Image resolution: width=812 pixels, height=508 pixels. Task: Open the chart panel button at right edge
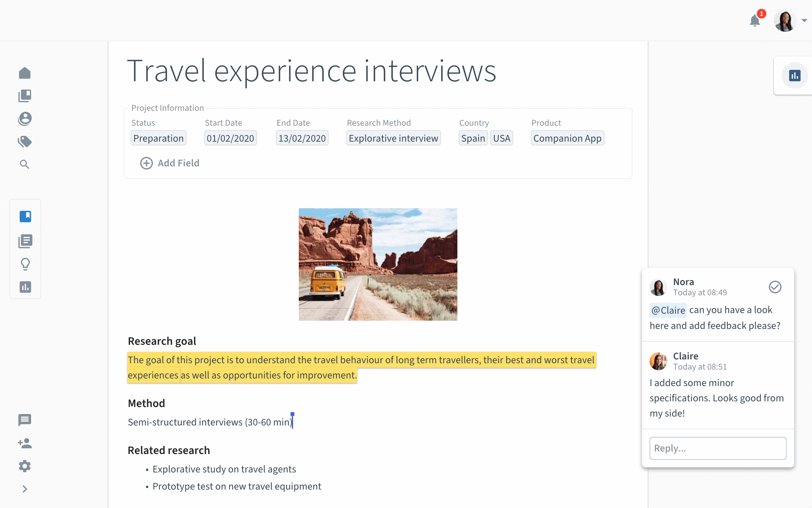click(x=795, y=76)
